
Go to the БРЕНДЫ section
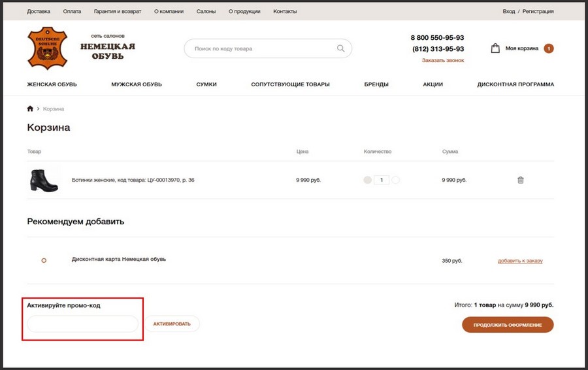pos(376,84)
